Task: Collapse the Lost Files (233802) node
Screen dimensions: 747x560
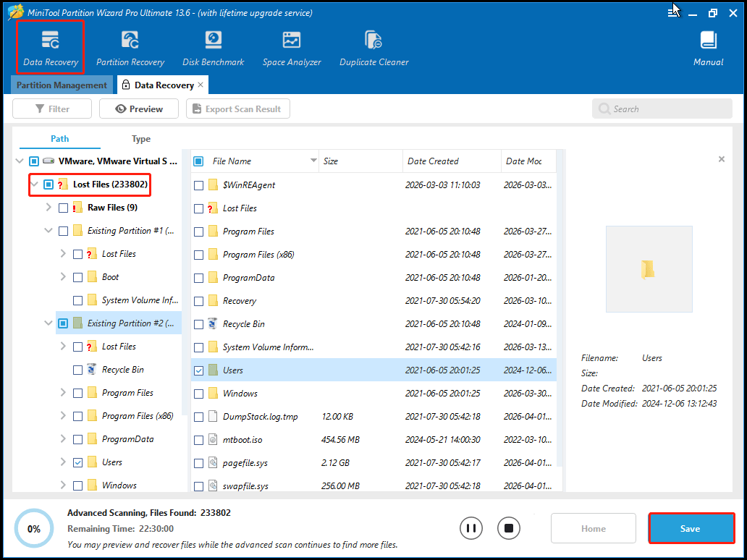Action: click(x=34, y=184)
